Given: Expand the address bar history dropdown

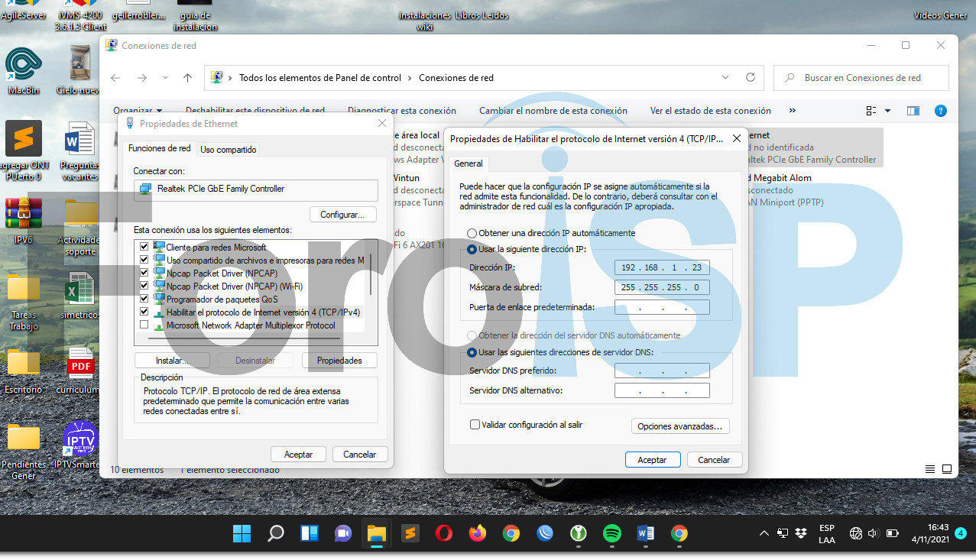Looking at the screenshot, I should coord(725,78).
